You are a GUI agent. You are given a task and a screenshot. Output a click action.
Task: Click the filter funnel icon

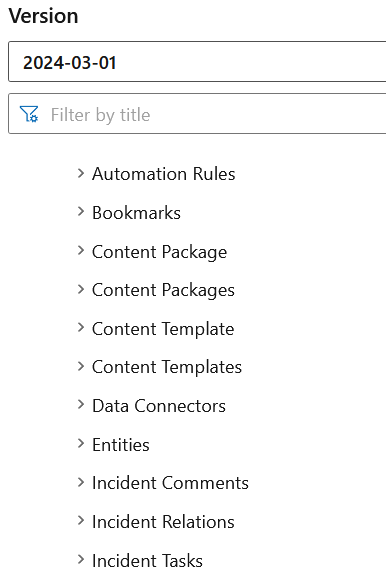(x=29, y=114)
